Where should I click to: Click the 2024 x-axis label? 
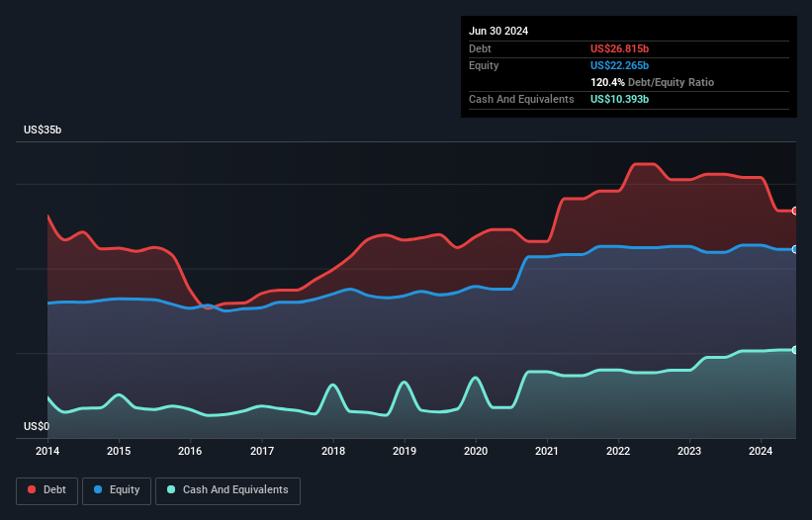(761, 452)
